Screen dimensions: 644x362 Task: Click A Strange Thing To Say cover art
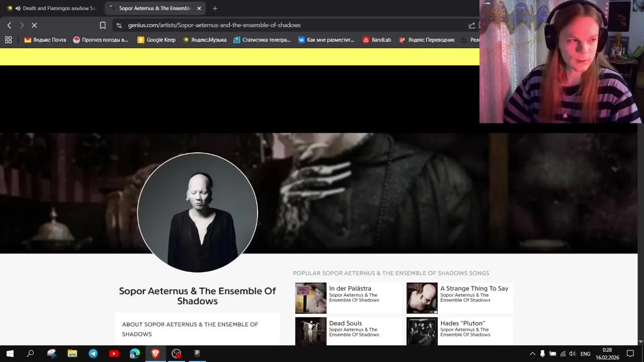[422, 298]
